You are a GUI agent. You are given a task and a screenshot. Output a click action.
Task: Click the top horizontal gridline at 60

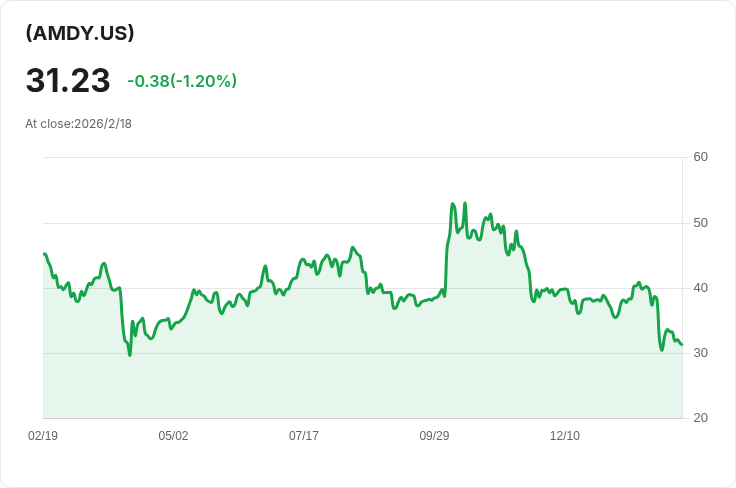click(360, 157)
